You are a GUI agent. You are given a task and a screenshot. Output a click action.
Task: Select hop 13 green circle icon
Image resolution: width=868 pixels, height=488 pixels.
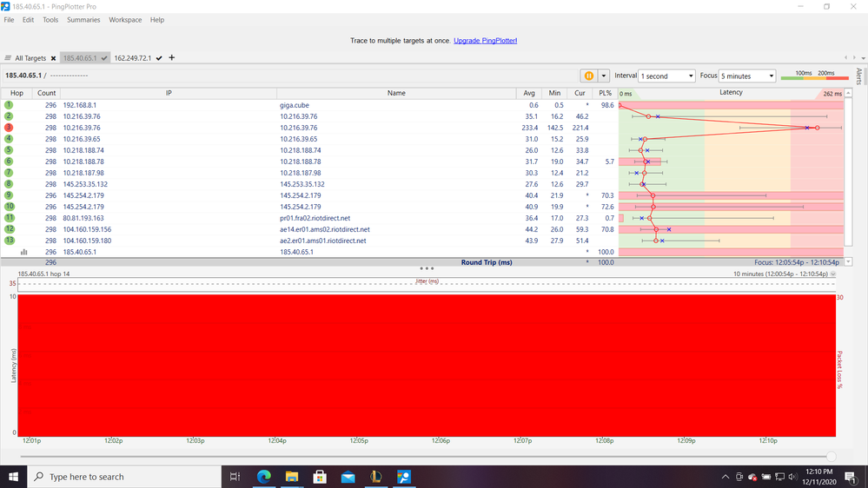(x=10, y=241)
